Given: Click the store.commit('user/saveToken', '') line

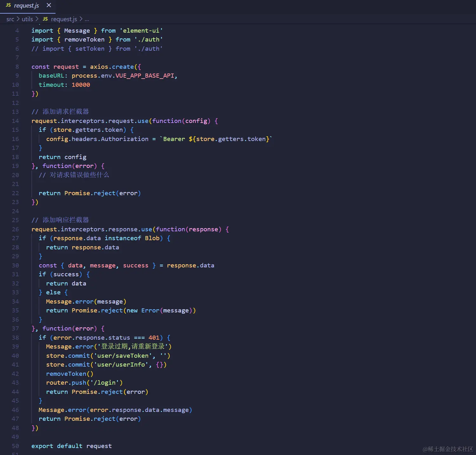Looking at the screenshot, I should click(x=108, y=356).
